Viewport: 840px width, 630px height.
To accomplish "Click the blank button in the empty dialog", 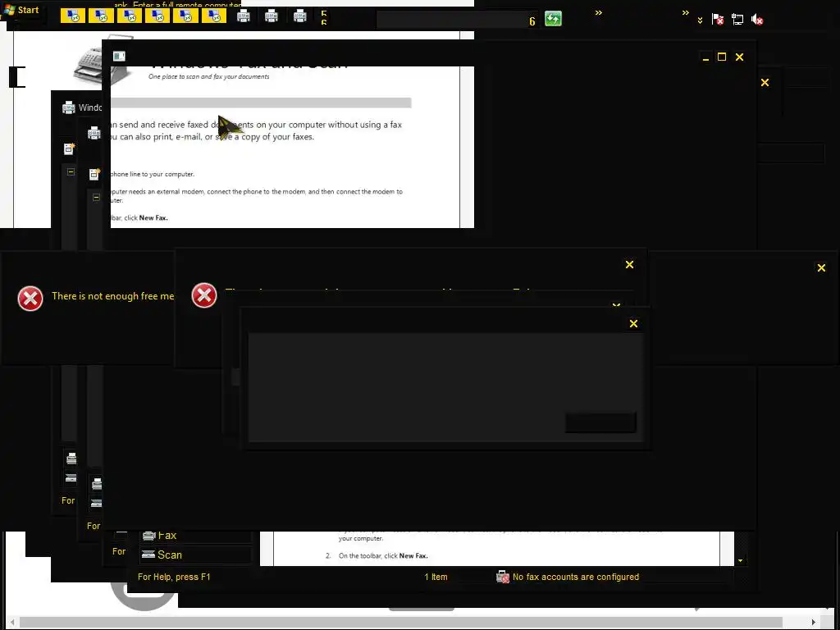I will click(600, 422).
